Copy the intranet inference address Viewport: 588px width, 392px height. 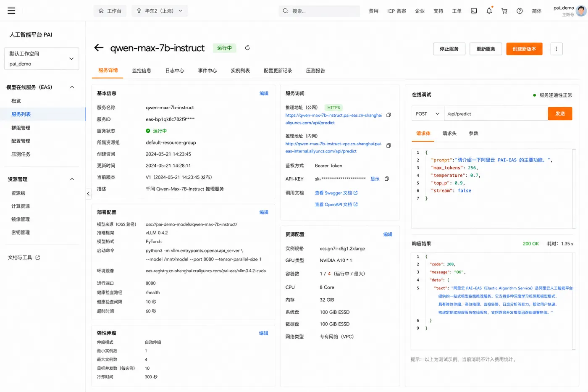(388, 146)
